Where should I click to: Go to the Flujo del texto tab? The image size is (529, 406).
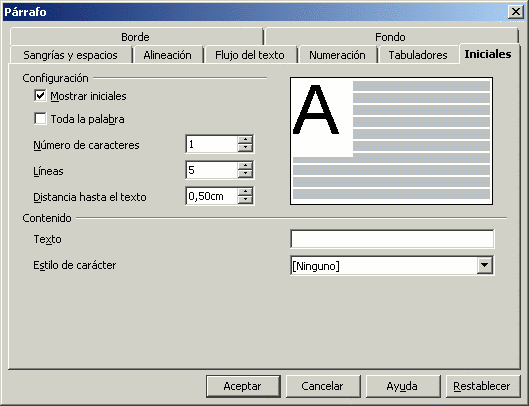[x=250, y=55]
